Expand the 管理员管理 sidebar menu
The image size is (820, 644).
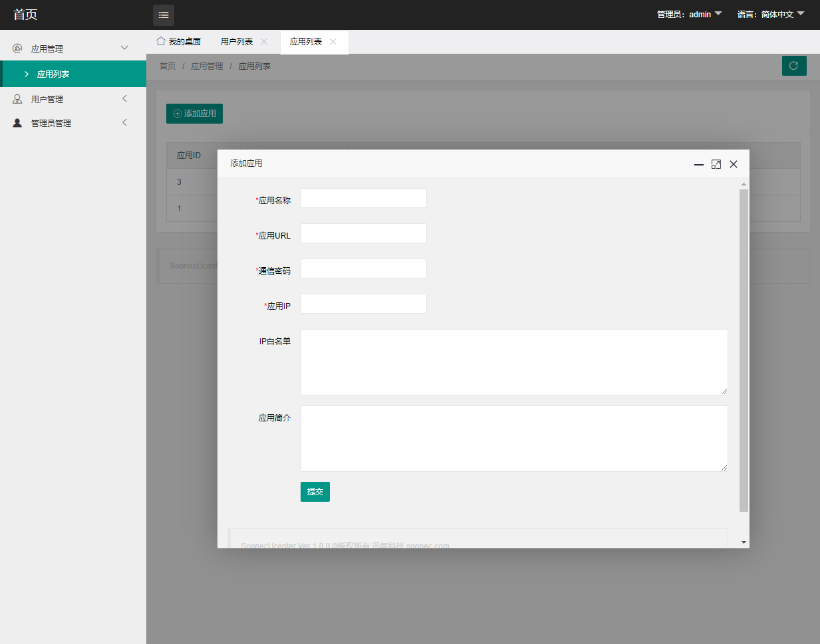point(51,123)
